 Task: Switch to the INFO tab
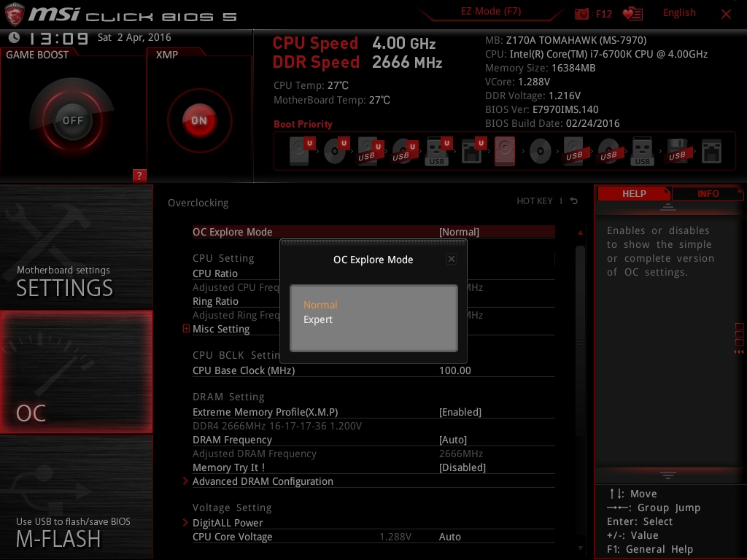[708, 194]
